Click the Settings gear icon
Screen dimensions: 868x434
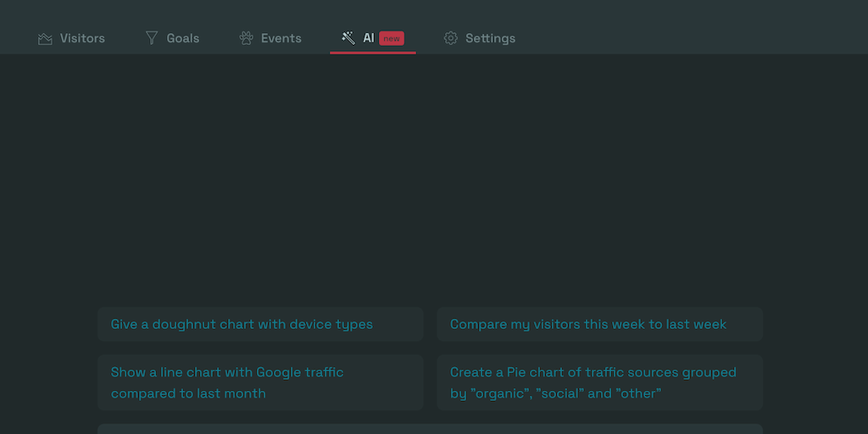[x=451, y=38]
